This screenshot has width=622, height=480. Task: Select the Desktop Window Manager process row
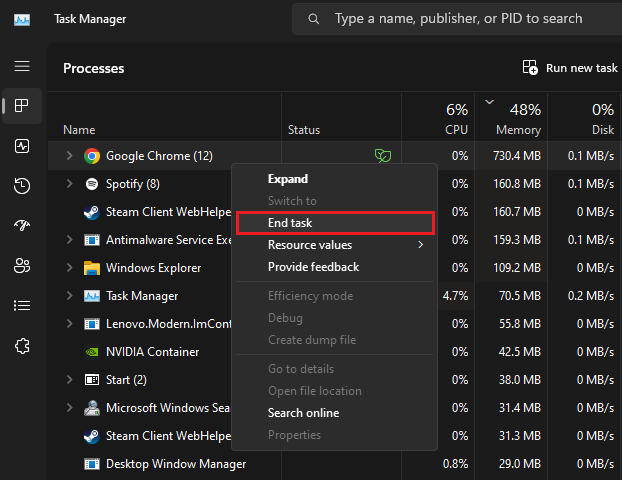click(176, 464)
